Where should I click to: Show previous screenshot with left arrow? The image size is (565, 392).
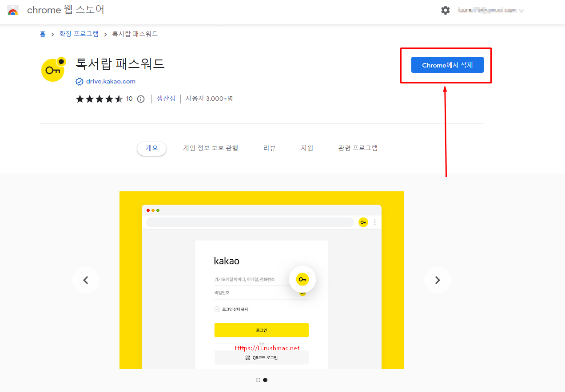[x=86, y=280]
